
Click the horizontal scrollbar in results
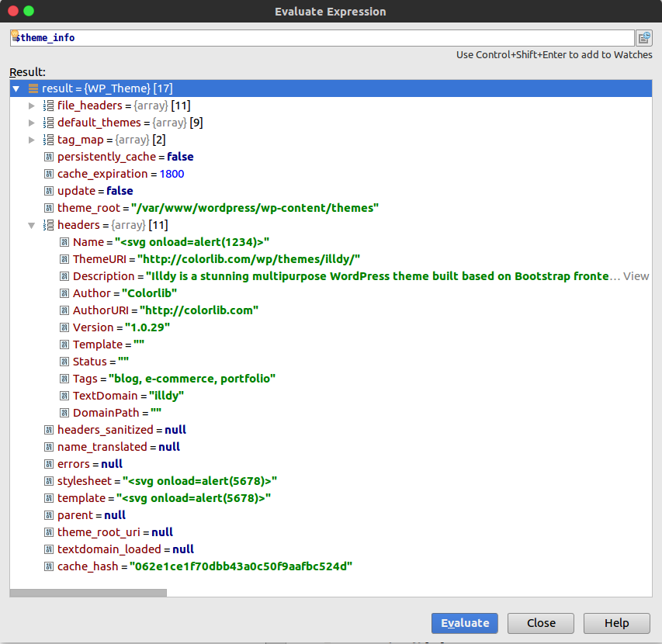(x=88, y=593)
